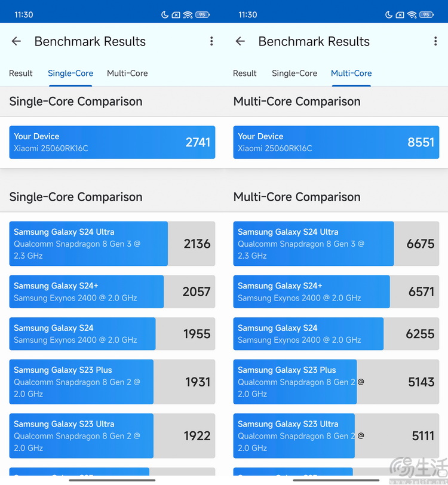Open Samsung Galaxy S24 single-core 1955 row
The height and width of the screenshot is (485, 448).
112,334
